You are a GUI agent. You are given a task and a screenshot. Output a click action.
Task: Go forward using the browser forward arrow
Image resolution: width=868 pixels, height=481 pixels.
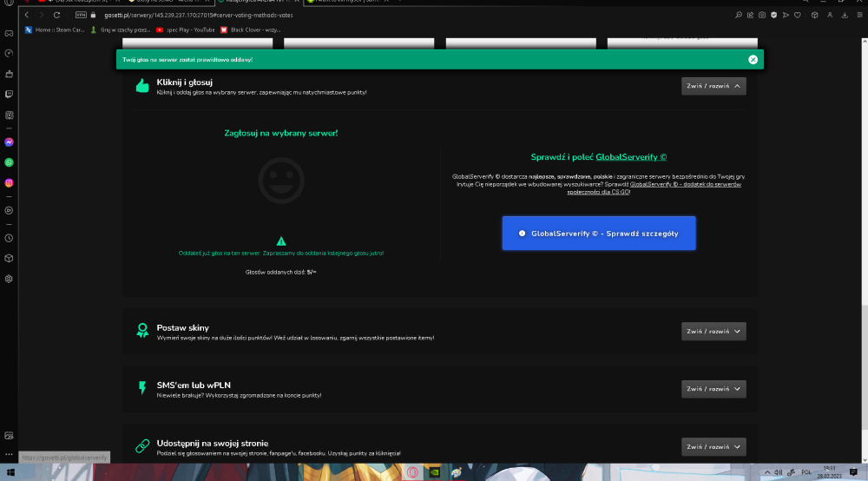click(x=42, y=15)
